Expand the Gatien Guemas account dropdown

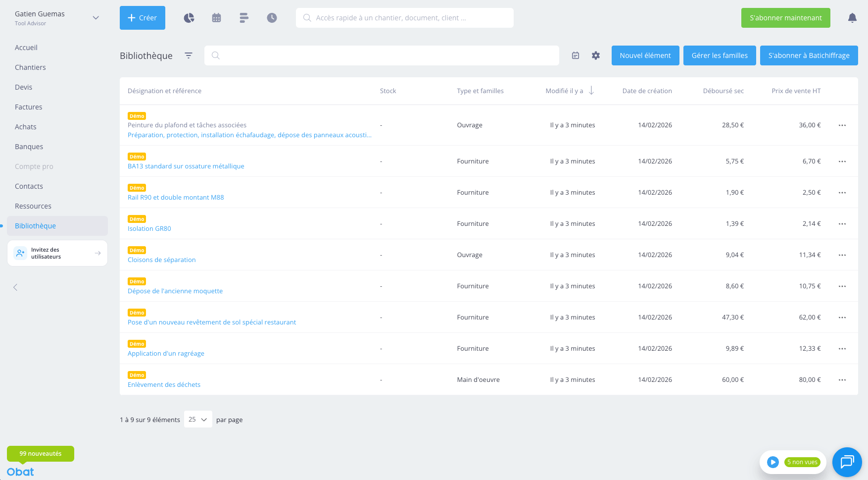[x=96, y=18]
